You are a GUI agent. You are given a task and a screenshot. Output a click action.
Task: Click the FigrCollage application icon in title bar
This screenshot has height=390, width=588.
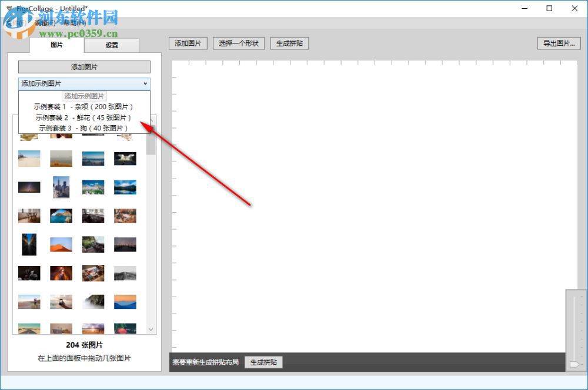point(9,8)
